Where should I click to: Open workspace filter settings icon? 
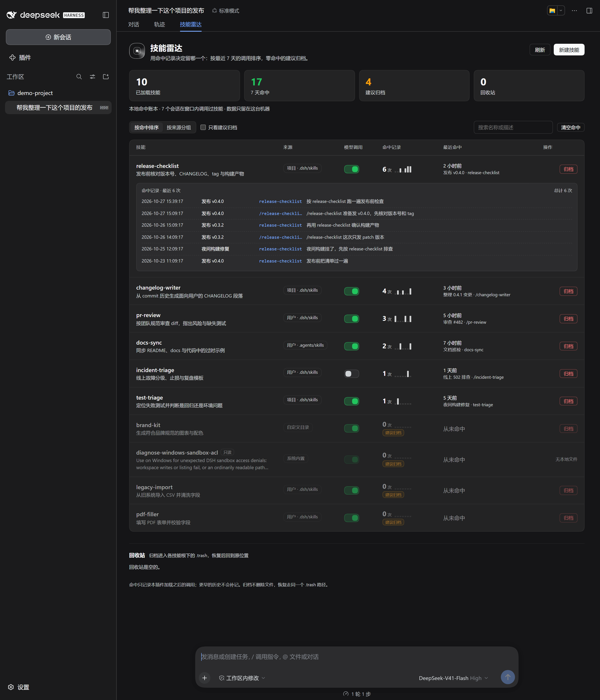point(92,77)
